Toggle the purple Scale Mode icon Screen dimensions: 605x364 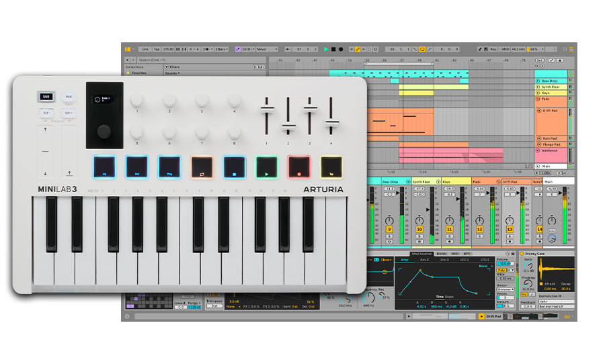[238, 49]
